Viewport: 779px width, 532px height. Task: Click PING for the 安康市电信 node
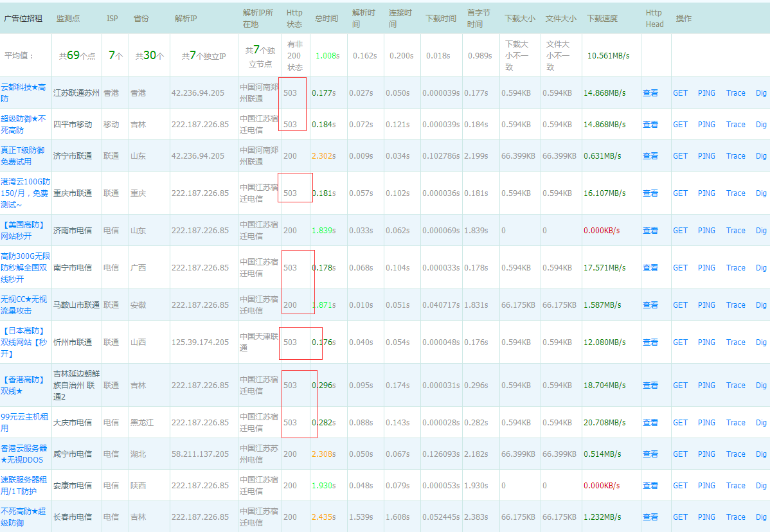pyautogui.click(x=706, y=486)
